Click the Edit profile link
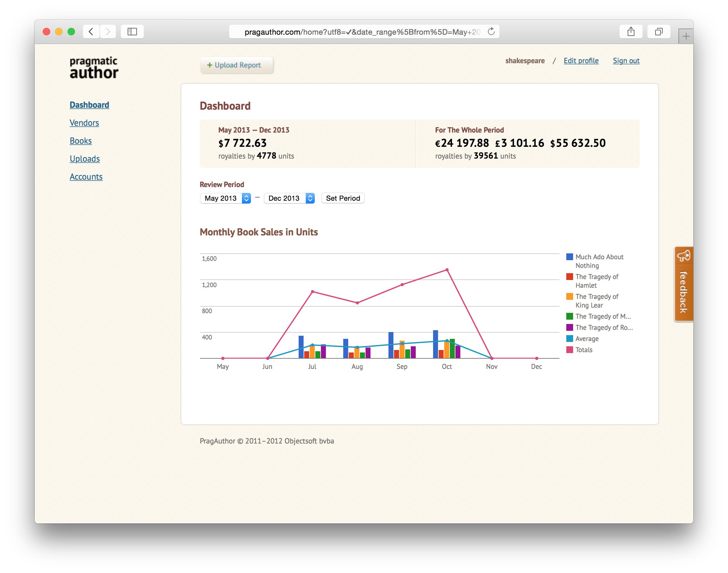Viewport: 728px width, 573px height. [581, 61]
